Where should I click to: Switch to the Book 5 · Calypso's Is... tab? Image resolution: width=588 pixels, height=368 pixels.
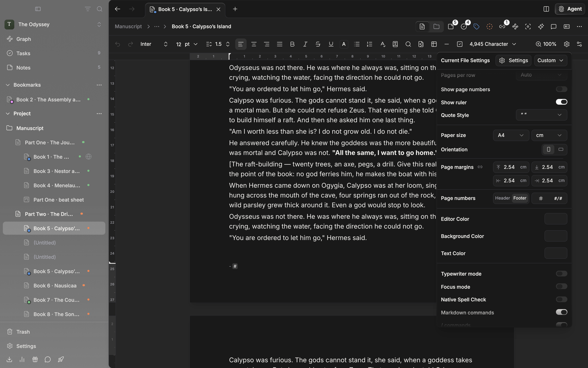pos(185,9)
